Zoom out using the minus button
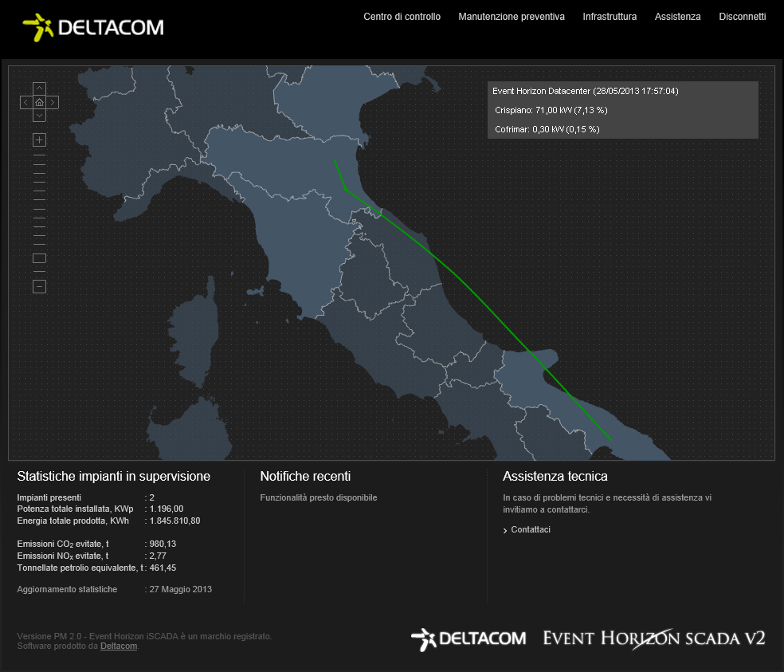The image size is (784, 672). coord(40,286)
